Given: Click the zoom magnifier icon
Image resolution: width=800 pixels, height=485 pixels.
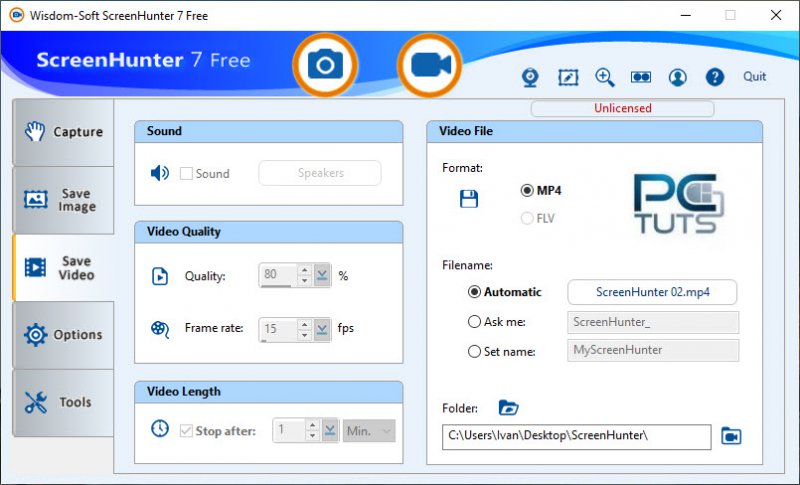Looking at the screenshot, I should pyautogui.click(x=605, y=78).
